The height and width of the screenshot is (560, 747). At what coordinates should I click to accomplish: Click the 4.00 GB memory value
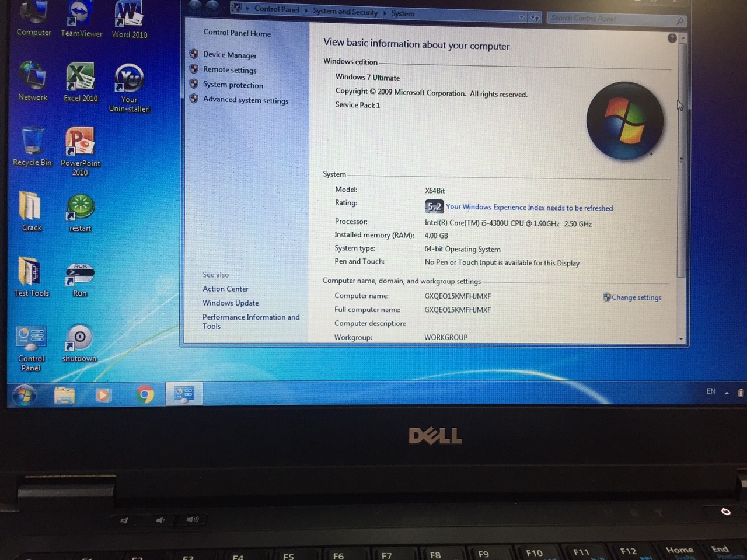pos(436,236)
